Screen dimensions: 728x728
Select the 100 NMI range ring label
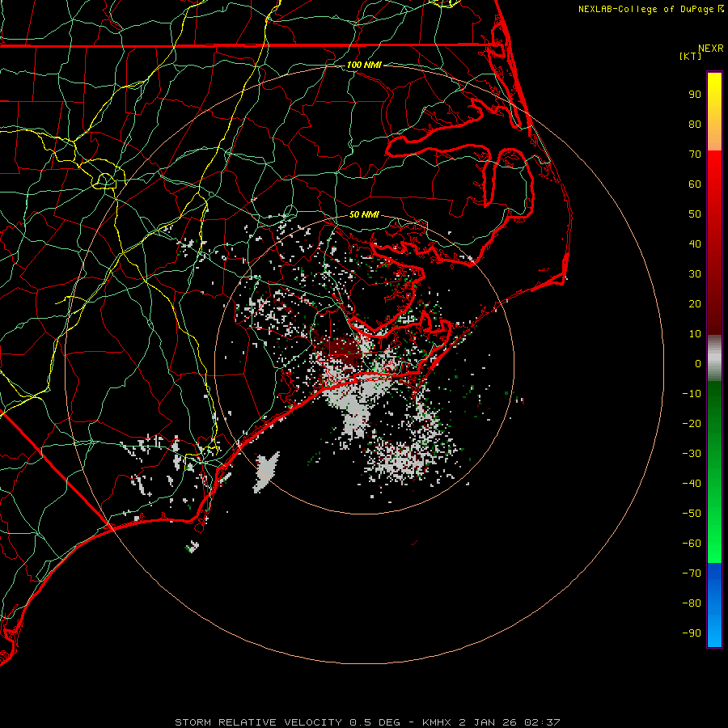point(364,65)
